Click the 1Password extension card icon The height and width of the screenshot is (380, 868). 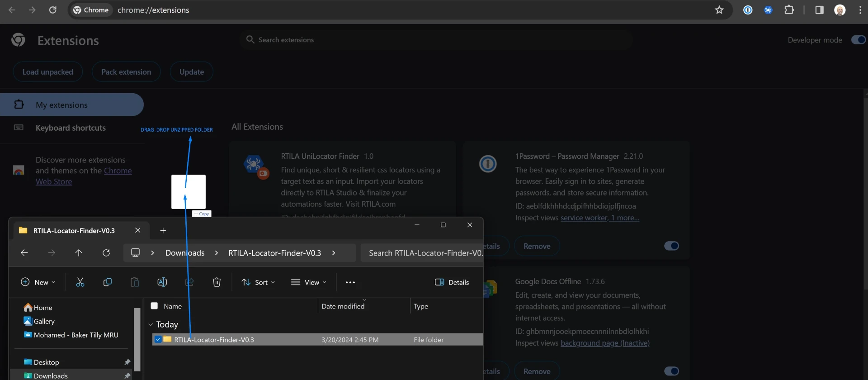[x=488, y=164]
